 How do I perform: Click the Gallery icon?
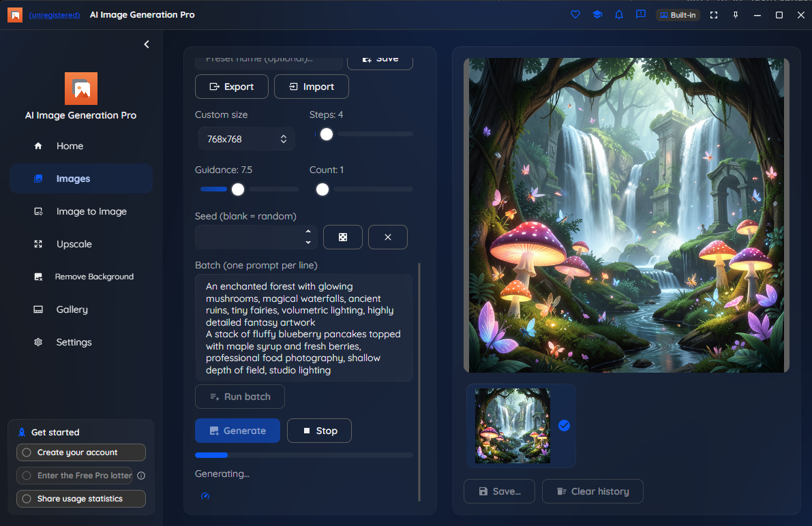click(38, 309)
